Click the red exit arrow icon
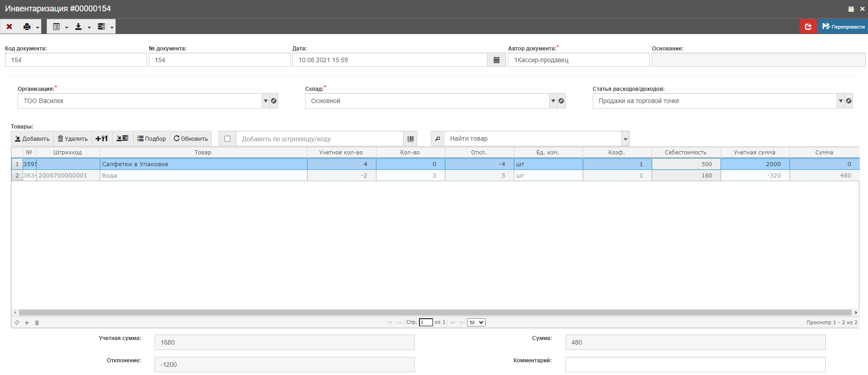 808,27
